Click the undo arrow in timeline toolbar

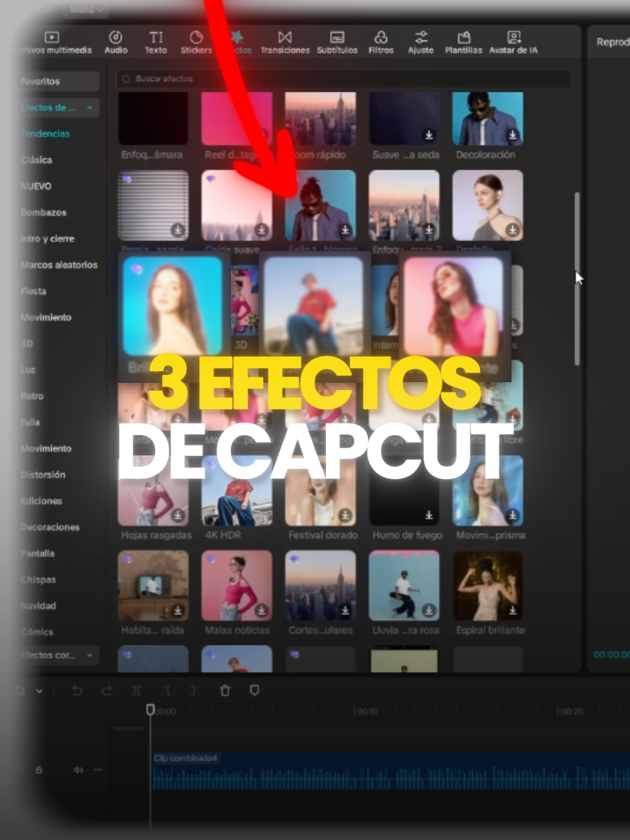(77, 691)
